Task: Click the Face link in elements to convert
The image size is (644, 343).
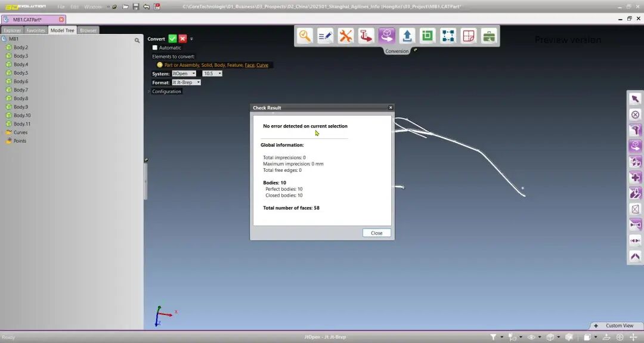Action: [249, 65]
